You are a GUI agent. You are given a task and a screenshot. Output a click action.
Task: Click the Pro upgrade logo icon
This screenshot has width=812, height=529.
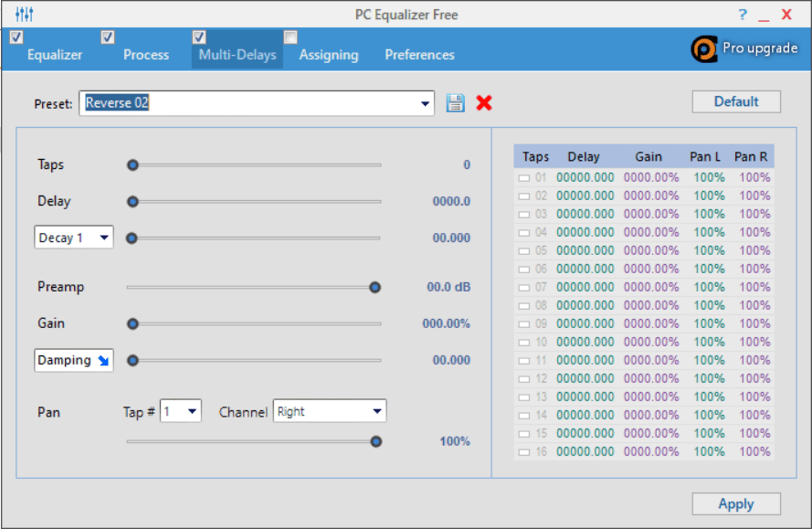(704, 49)
